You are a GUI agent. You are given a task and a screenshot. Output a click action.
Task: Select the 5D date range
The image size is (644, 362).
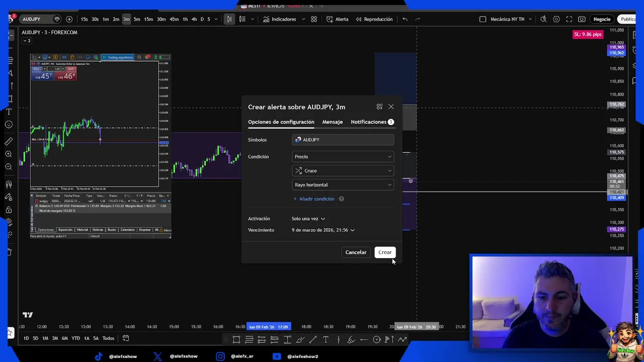(x=36, y=338)
